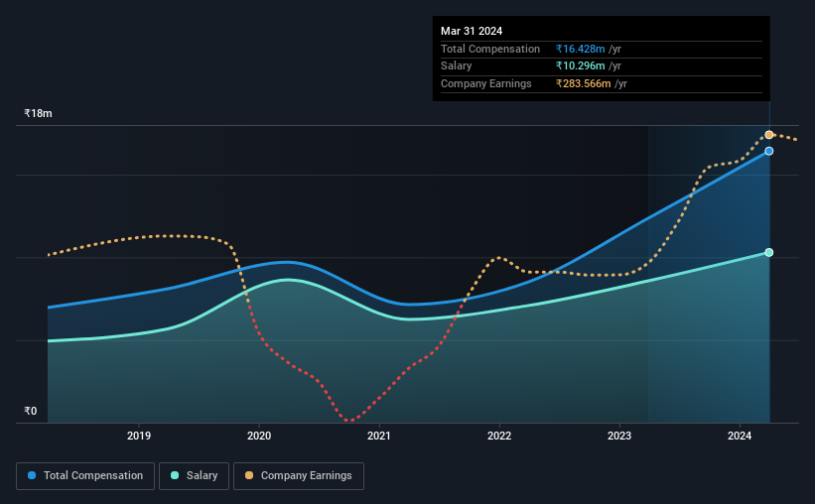Image resolution: width=815 pixels, height=504 pixels.
Task: Toggle the Salary legend button
Action: (x=194, y=476)
